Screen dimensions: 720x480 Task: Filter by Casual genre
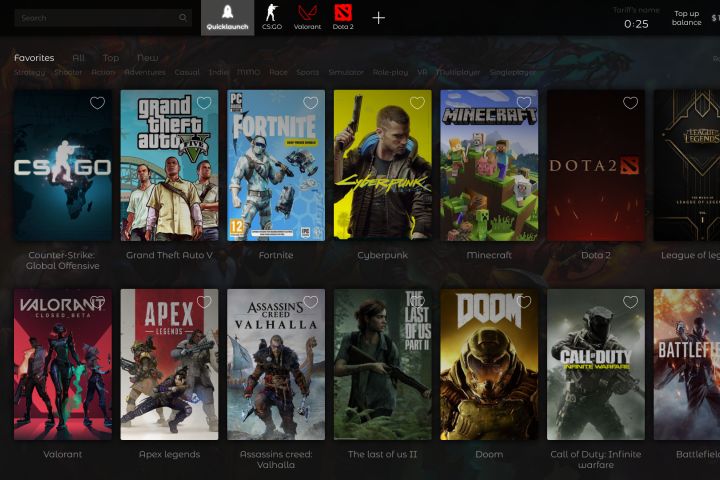click(187, 72)
